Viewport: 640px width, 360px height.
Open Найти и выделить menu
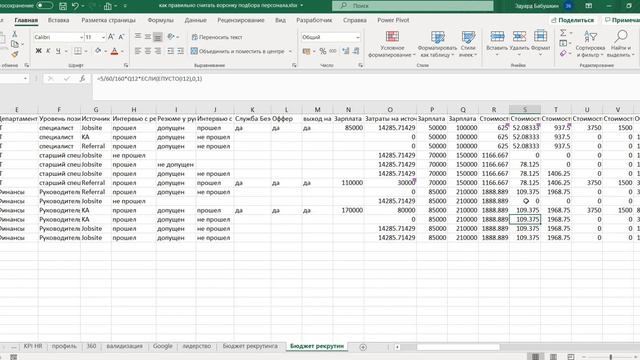(620, 44)
